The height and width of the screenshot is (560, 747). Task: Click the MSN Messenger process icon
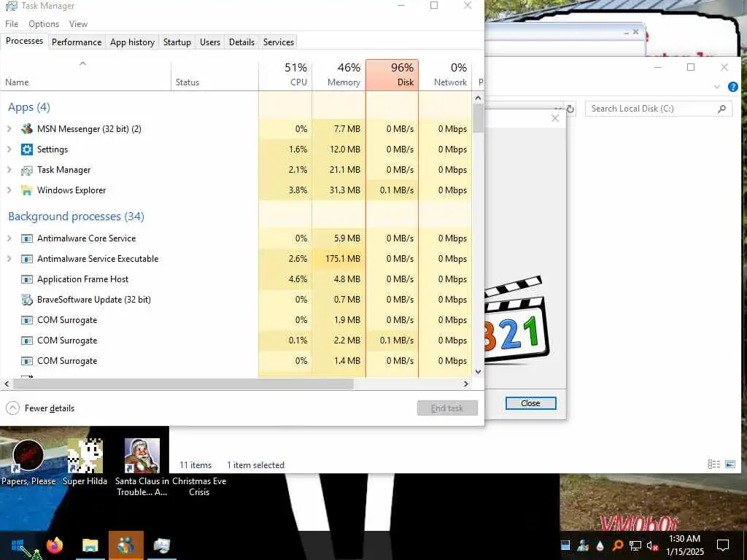[x=27, y=128]
